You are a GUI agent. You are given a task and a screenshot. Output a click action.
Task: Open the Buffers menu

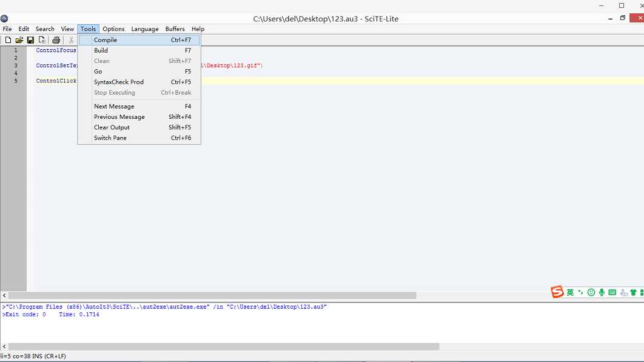point(175,28)
